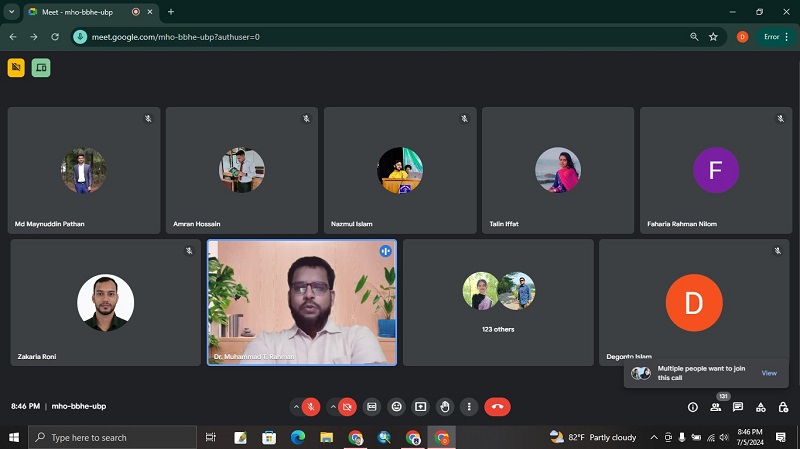Open host controls lock icon
800x449 pixels.
[783, 407]
